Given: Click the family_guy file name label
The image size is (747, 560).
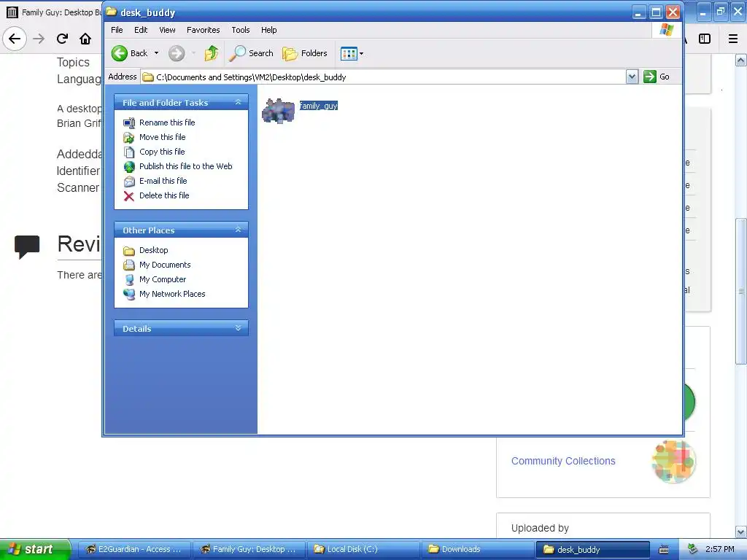Looking at the screenshot, I should (319, 106).
